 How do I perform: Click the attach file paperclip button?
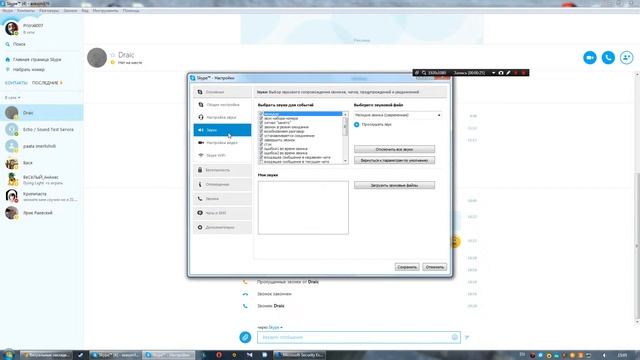click(245, 337)
